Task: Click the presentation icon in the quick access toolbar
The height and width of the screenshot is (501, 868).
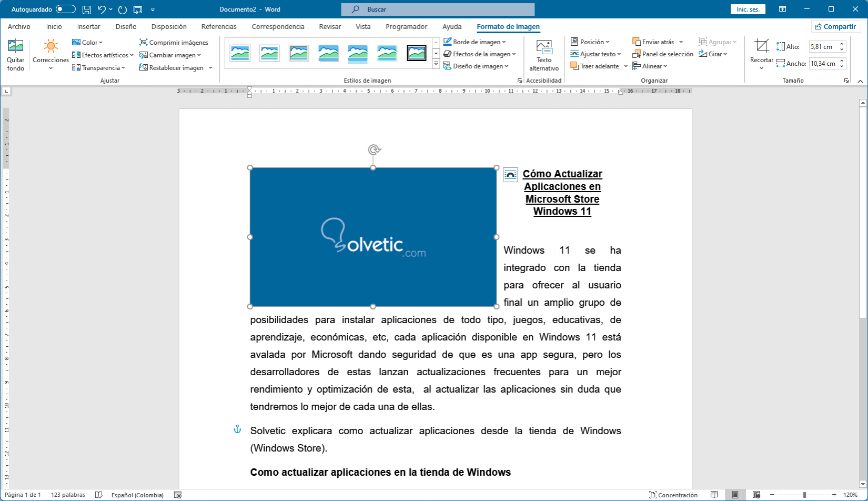Action: [138, 9]
